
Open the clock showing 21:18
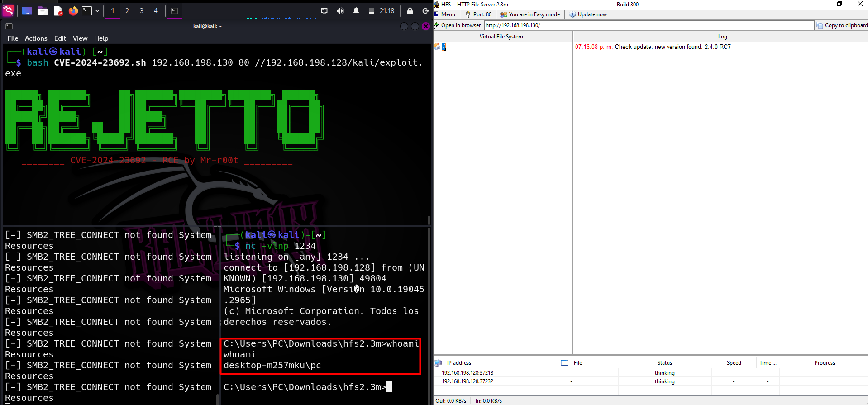(387, 11)
